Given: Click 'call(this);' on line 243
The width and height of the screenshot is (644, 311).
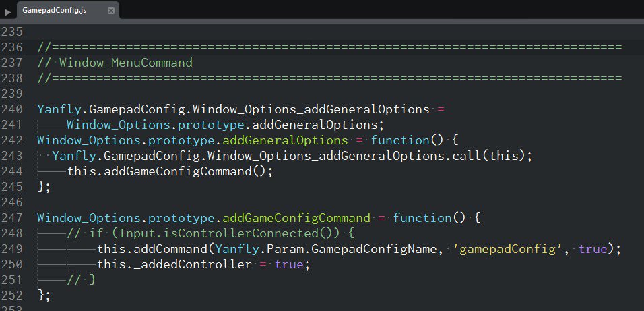Looking at the screenshot, I should click(492, 156).
